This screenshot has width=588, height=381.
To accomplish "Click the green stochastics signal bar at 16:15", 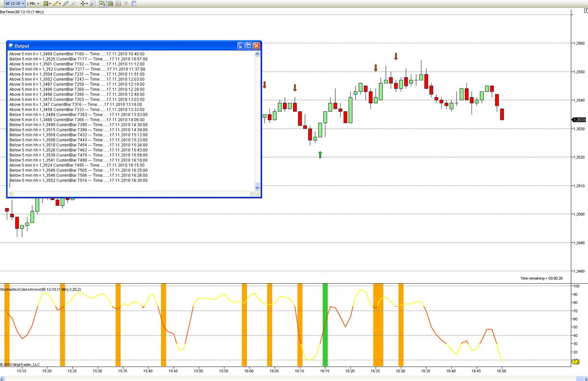I will (x=325, y=325).
